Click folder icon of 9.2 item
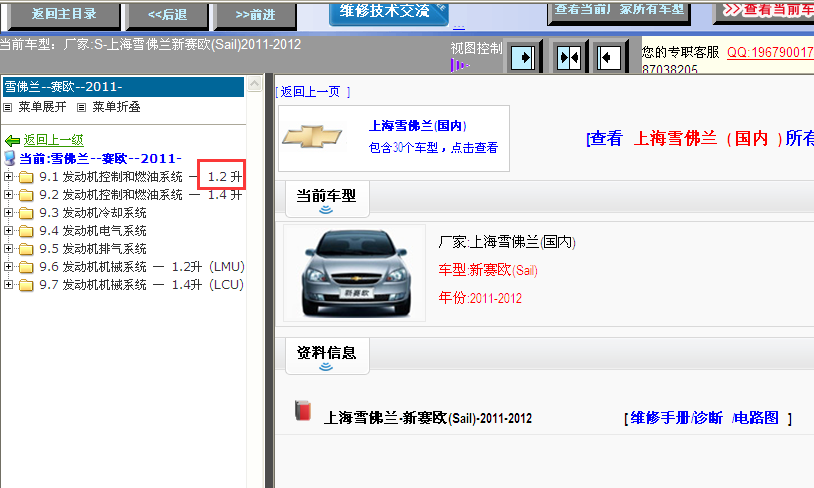The image size is (814, 488). click(x=26, y=196)
